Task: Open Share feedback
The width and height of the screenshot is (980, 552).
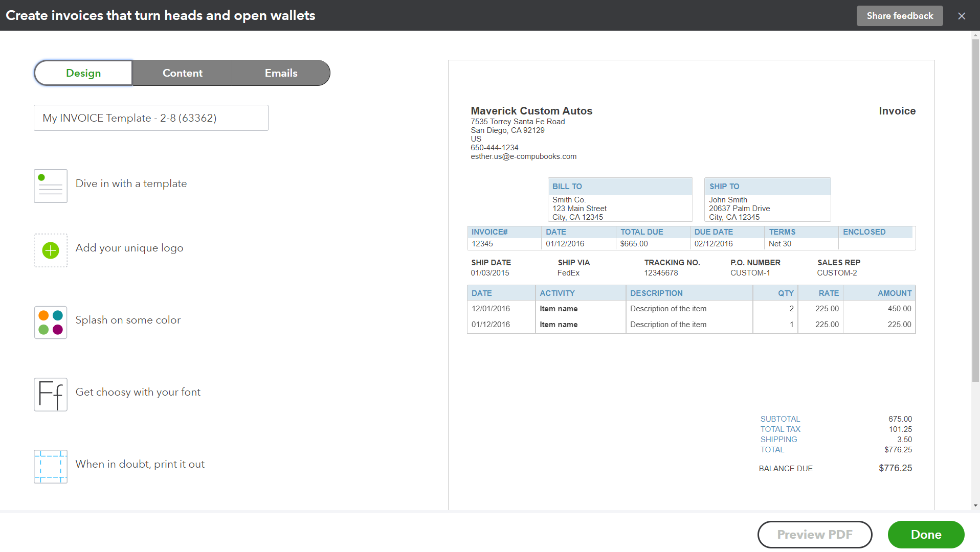Action: point(899,15)
